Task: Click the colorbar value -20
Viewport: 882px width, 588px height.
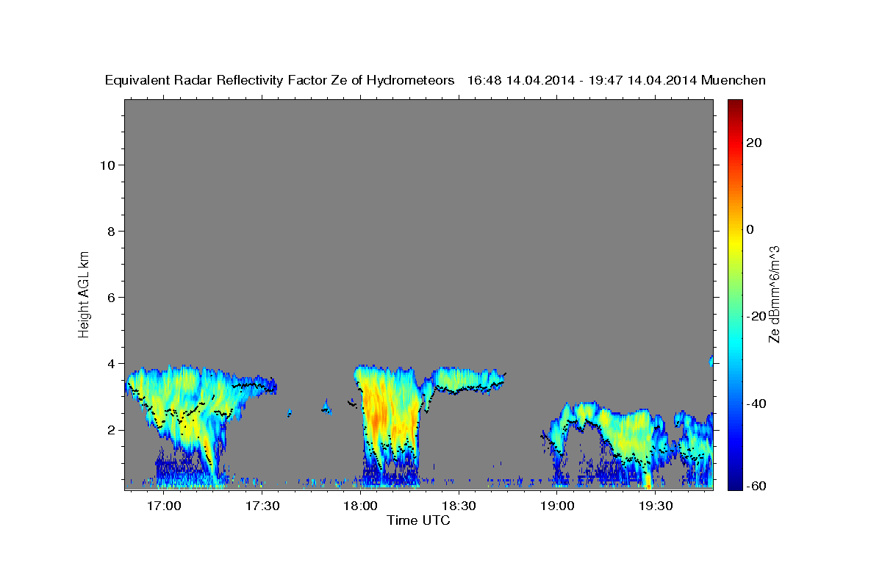Action: click(x=756, y=316)
